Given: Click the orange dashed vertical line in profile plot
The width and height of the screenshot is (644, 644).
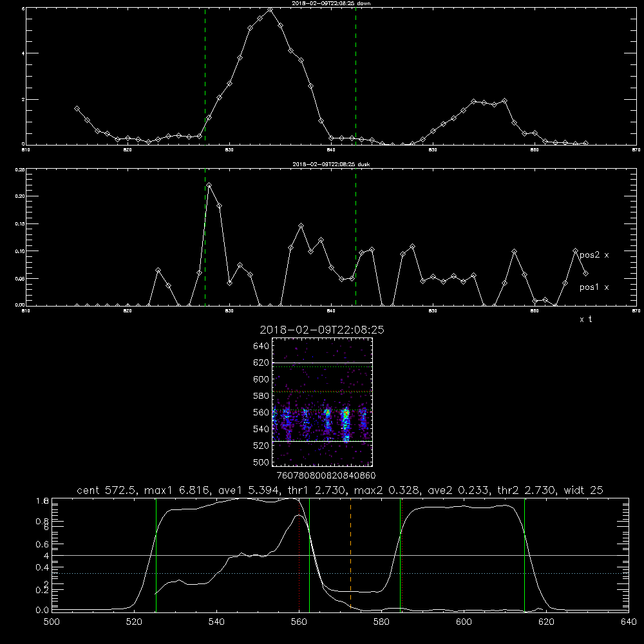Looking at the screenshot, I should coord(350,554).
